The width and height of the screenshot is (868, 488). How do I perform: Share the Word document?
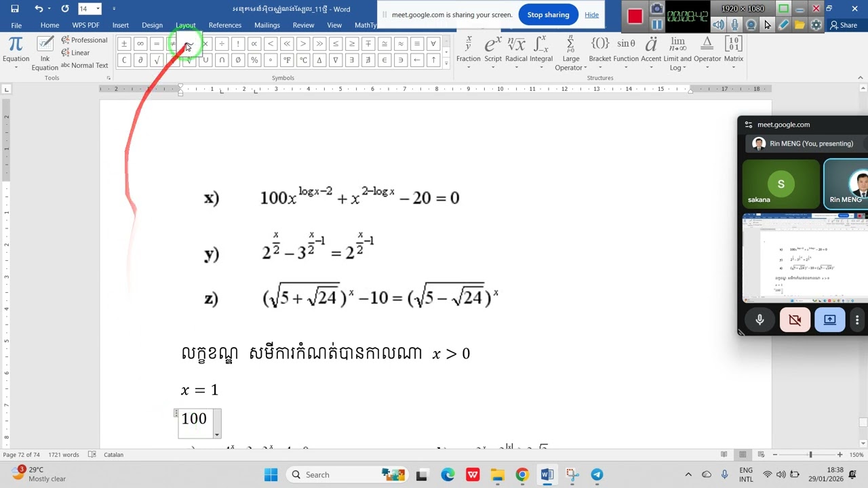tap(844, 25)
